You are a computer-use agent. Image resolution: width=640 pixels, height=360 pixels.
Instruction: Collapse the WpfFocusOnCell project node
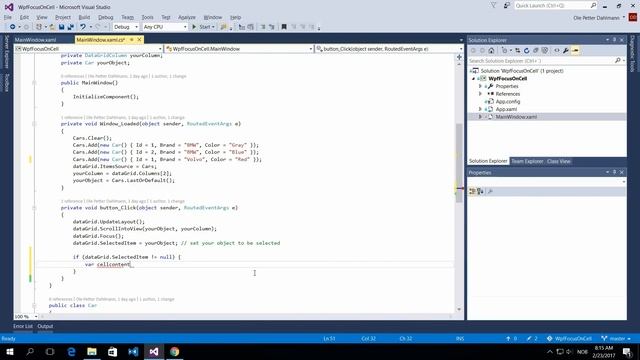pyautogui.click(x=473, y=79)
